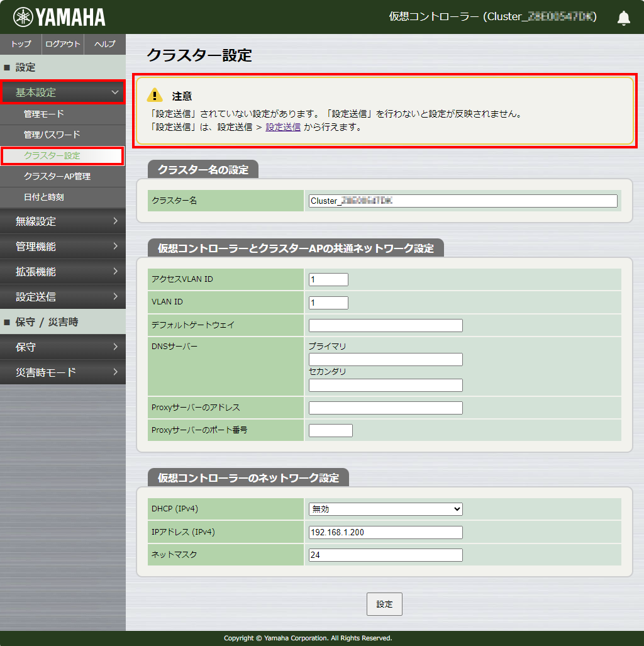This screenshot has width=644, height=646.
Task: Expand the 保守 sidebar section
Action: pos(63,347)
